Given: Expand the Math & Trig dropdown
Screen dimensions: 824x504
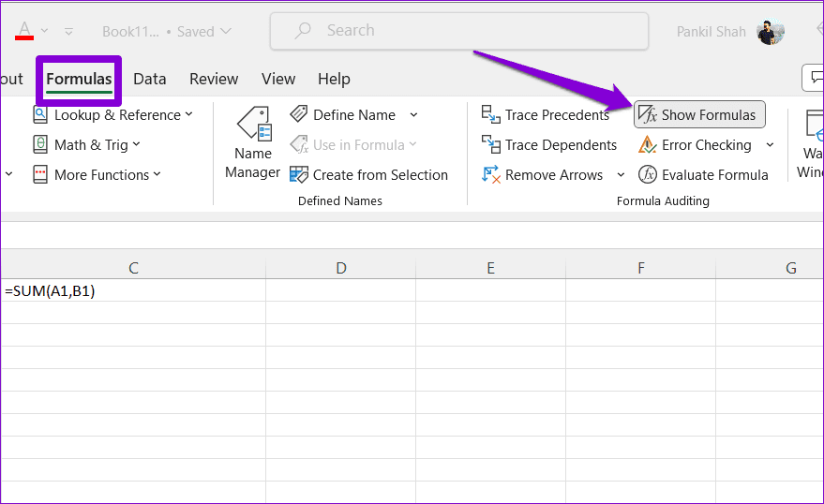Looking at the screenshot, I should pos(136,144).
